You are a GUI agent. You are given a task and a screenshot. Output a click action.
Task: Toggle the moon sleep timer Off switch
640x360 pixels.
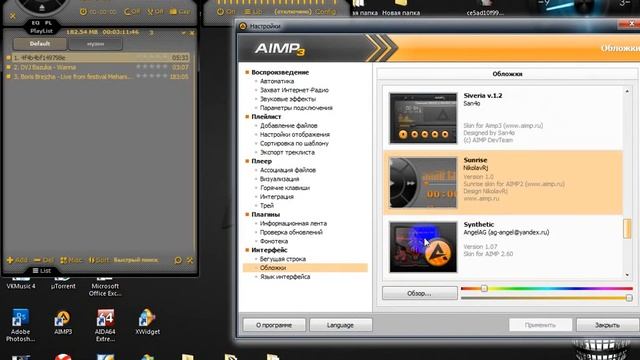132,12
